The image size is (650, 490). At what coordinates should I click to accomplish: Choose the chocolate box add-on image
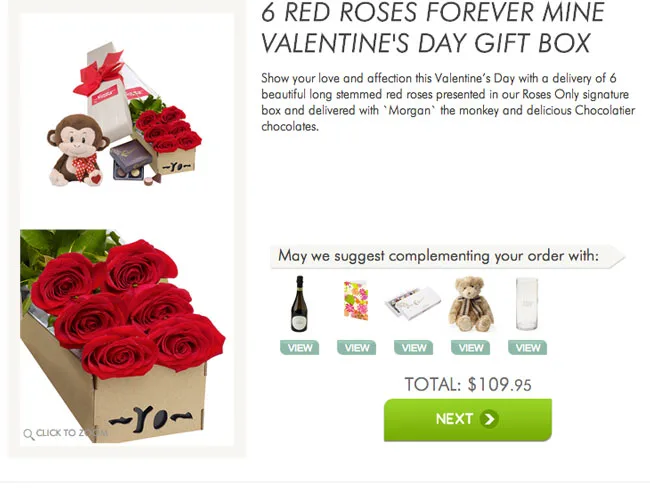point(413,302)
